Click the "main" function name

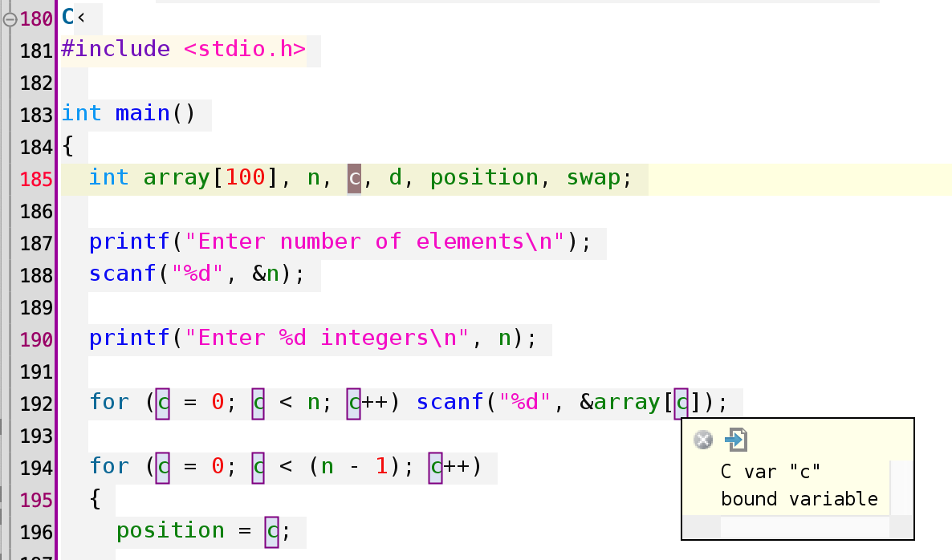point(143,113)
